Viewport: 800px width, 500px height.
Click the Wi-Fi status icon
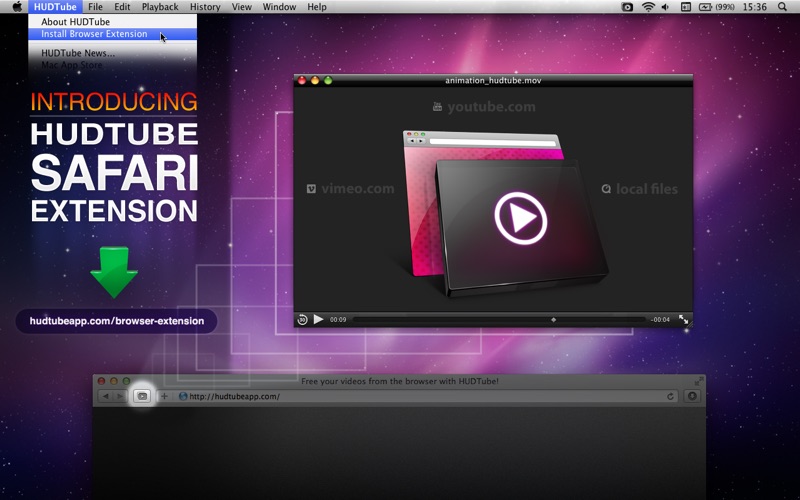(x=648, y=7)
